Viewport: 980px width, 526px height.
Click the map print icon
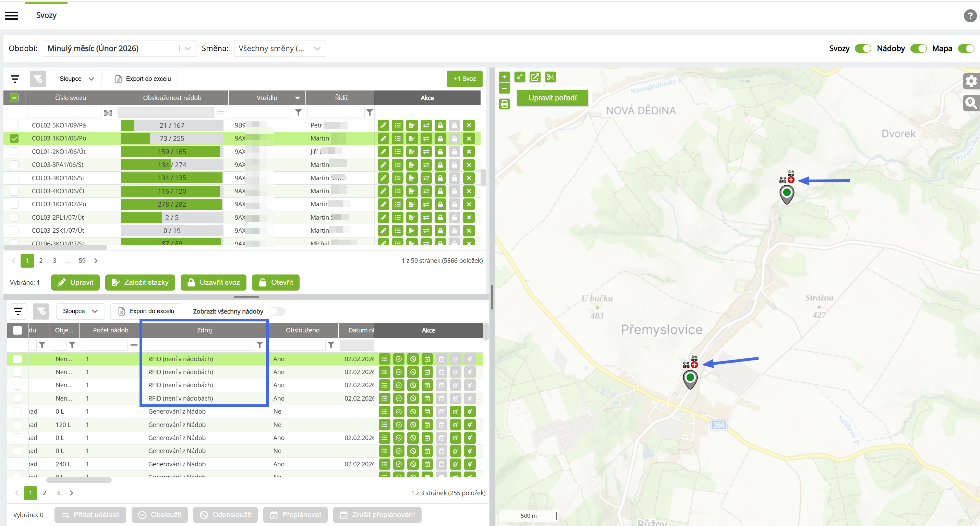pyautogui.click(x=504, y=104)
